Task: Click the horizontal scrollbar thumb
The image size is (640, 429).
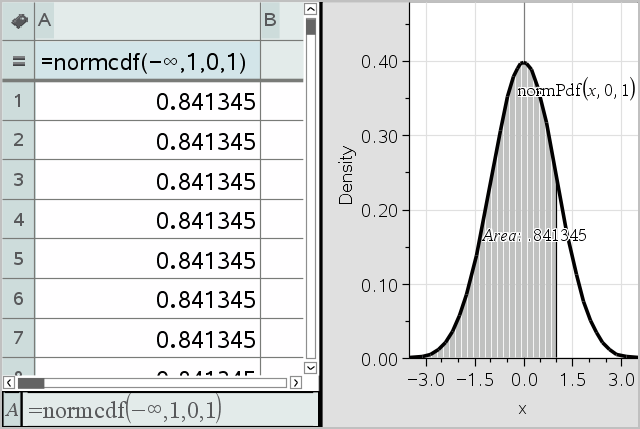Action: [31, 383]
